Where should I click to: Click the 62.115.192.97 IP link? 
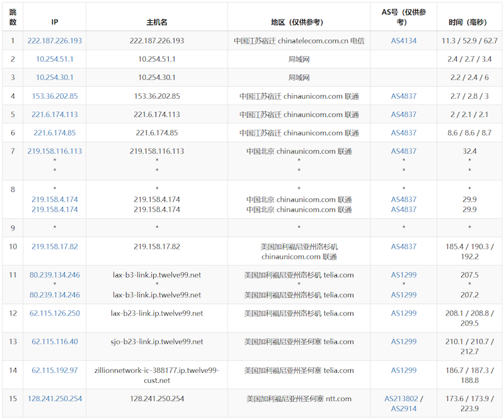[x=55, y=370]
